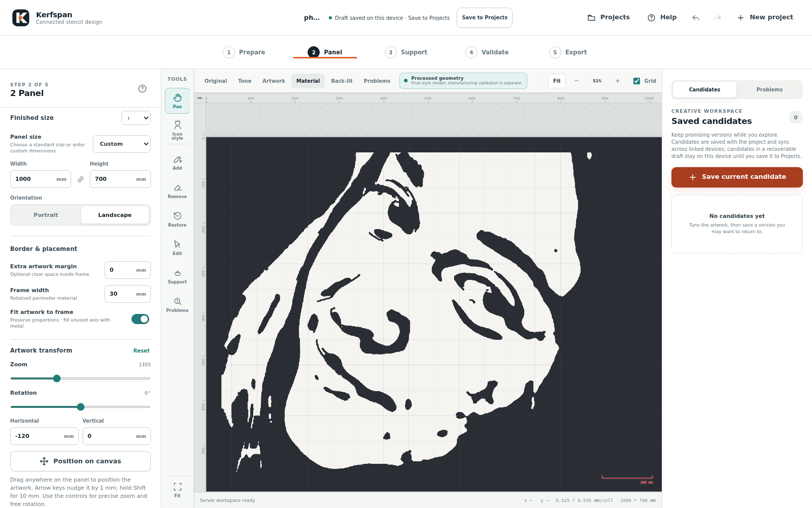This screenshot has width=812, height=508.
Task: Click the Width input field
Action: [x=41, y=179]
